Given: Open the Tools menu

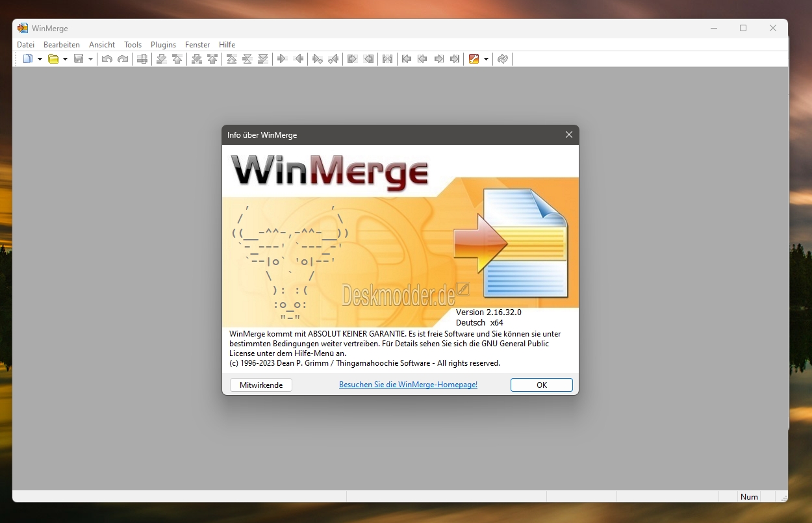Looking at the screenshot, I should coord(133,45).
